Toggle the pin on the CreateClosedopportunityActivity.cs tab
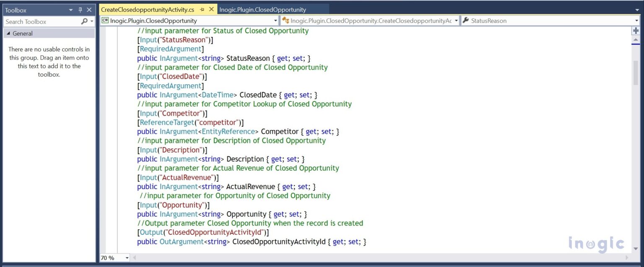Viewport: 644px width, 267px height. (202, 8)
